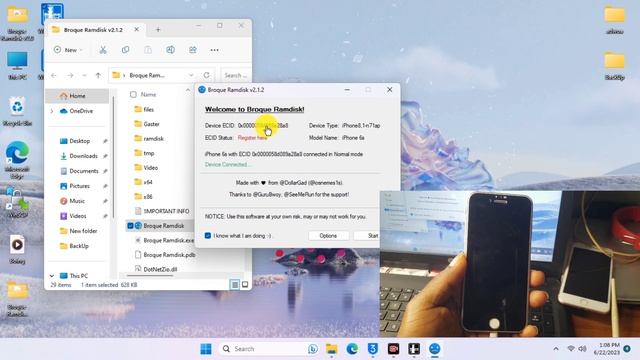Viewport: 640px width, 360px height.
Task: Click the Name column header
Action: pos(149,94)
